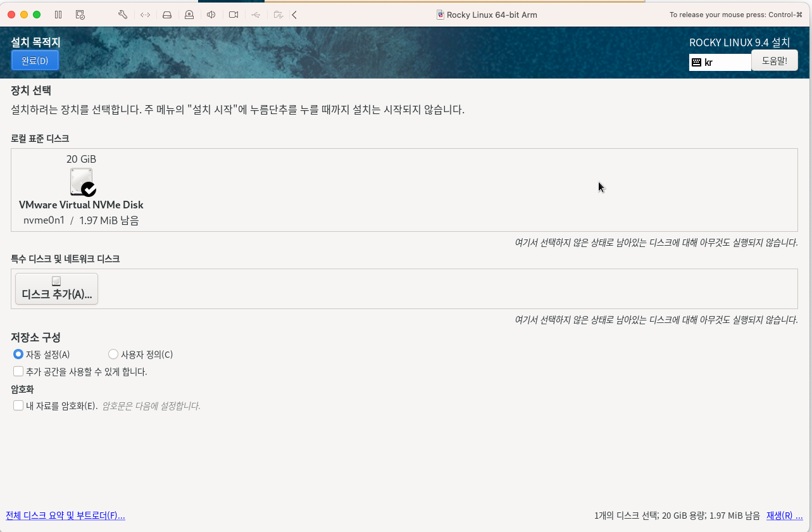
Task: Select 사용자 정의(C) radio button
Action: [113, 354]
